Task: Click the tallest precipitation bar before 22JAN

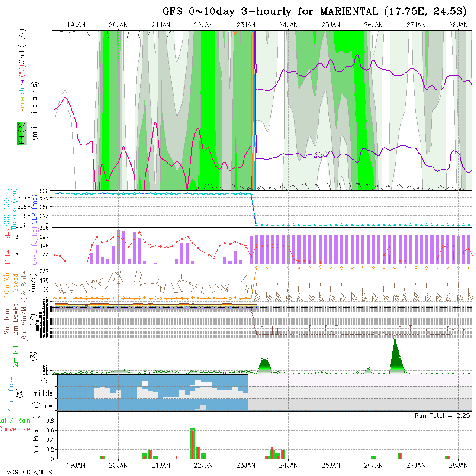Action: pos(193,443)
